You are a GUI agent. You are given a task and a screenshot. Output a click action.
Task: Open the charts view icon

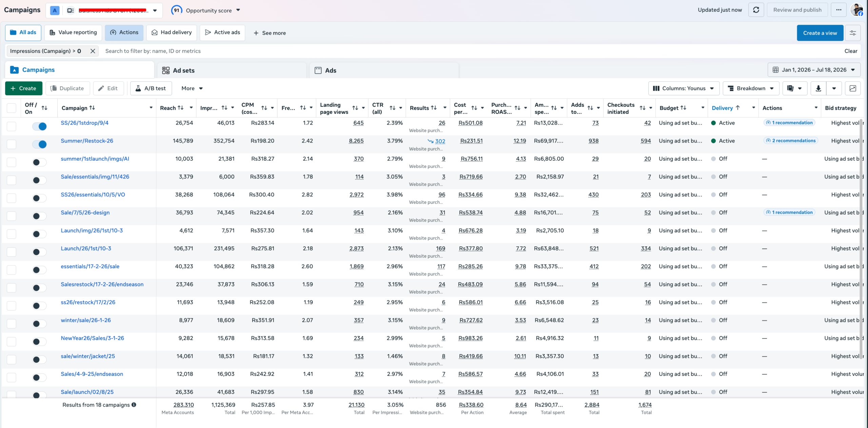click(x=853, y=88)
